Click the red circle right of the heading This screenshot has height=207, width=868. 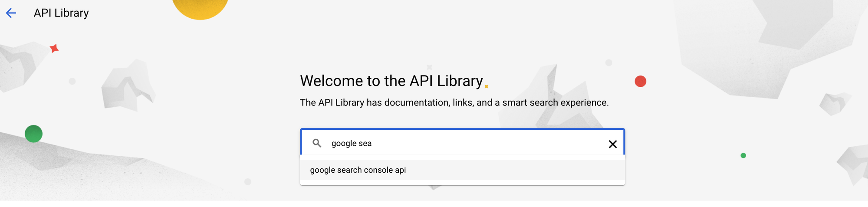[x=640, y=81]
